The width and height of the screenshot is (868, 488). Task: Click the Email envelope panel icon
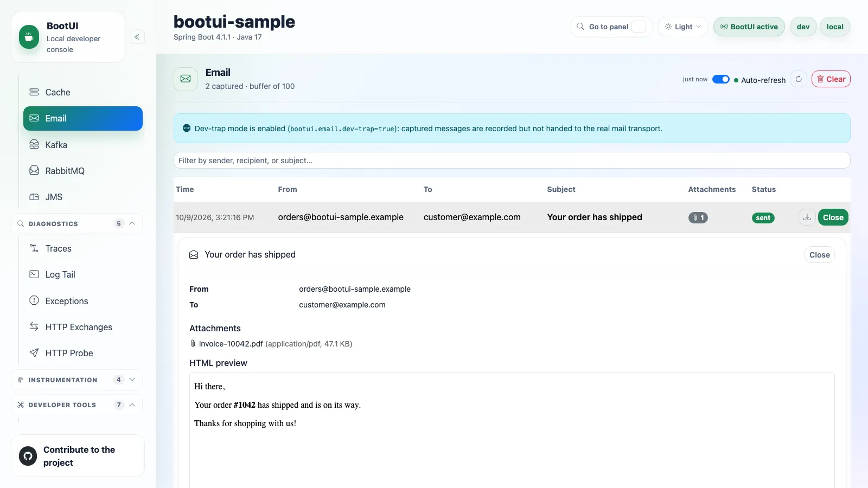186,79
